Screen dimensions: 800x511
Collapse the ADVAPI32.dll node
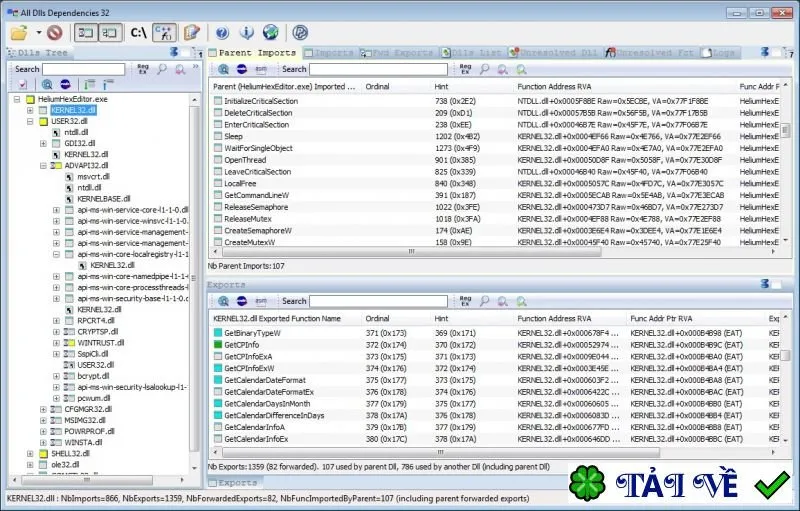pyautogui.click(x=43, y=166)
